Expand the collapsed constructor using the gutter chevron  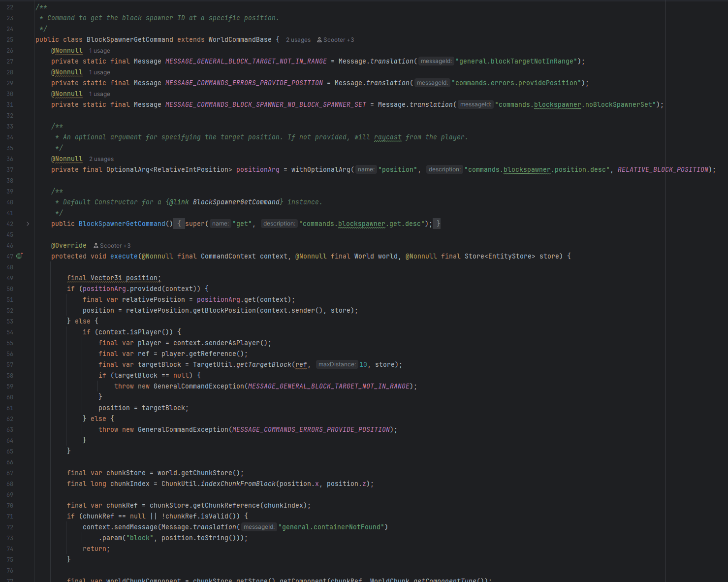pyautogui.click(x=28, y=224)
